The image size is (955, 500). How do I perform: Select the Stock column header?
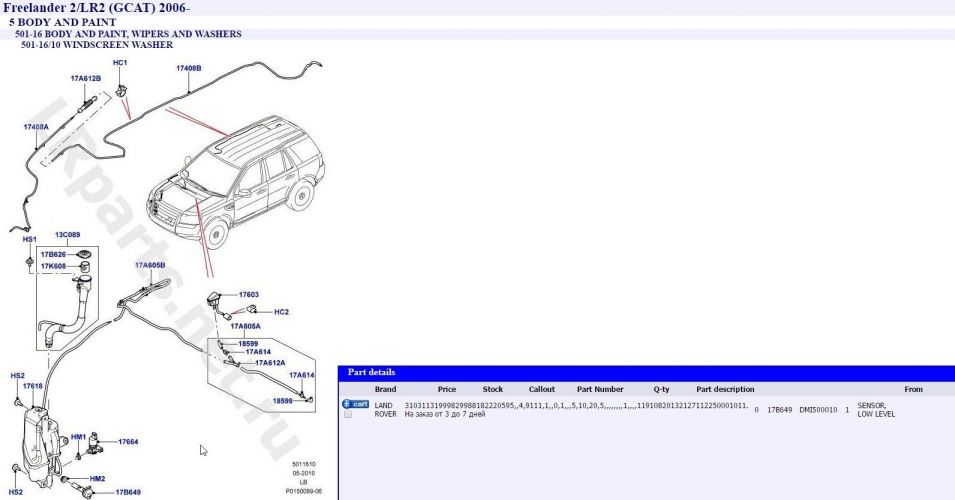(x=493, y=389)
